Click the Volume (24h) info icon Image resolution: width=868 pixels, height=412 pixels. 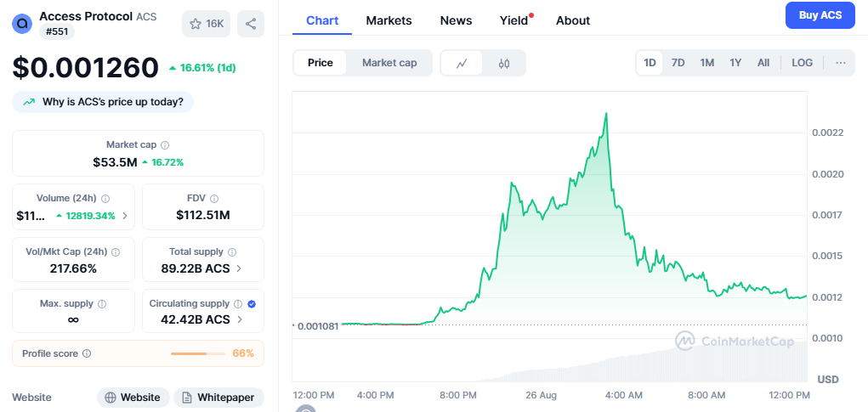(x=105, y=199)
